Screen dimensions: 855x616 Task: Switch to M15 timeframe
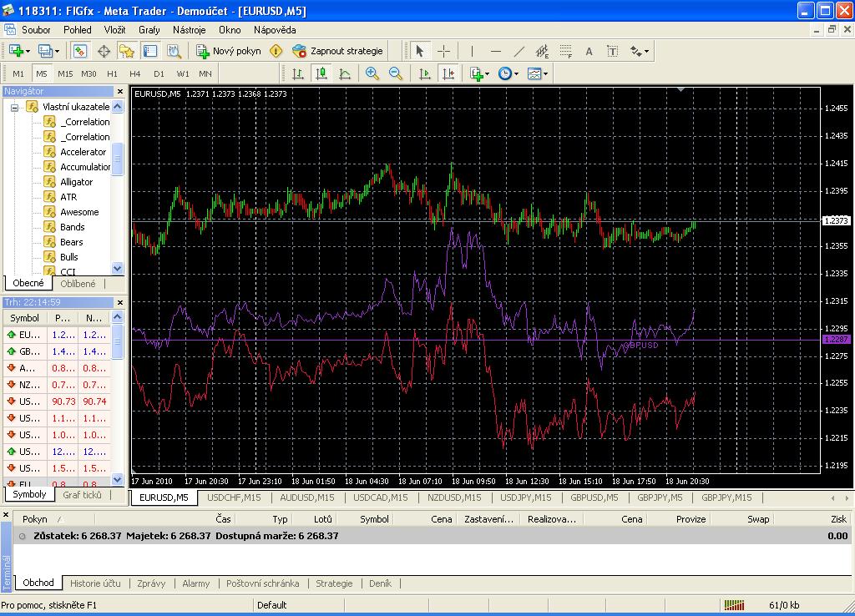pos(65,73)
